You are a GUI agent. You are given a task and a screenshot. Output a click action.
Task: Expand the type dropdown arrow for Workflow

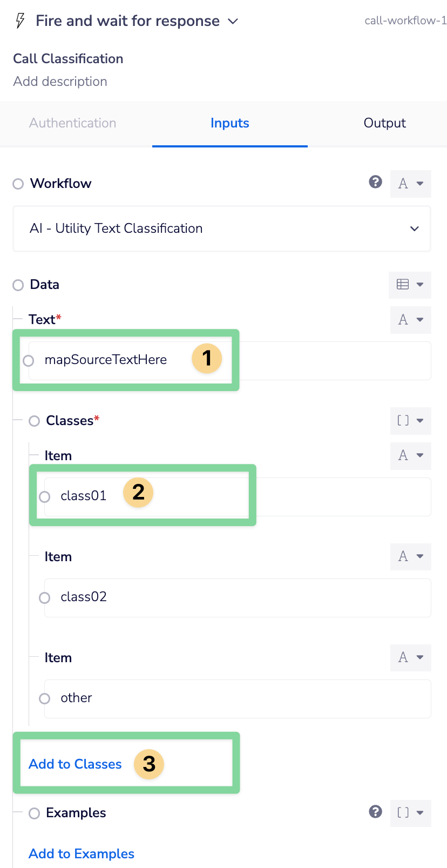(420, 184)
